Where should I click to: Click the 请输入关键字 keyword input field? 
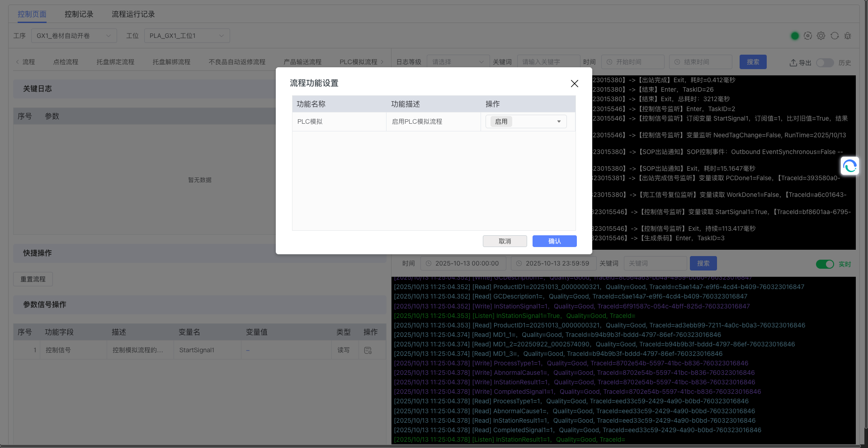pos(548,62)
